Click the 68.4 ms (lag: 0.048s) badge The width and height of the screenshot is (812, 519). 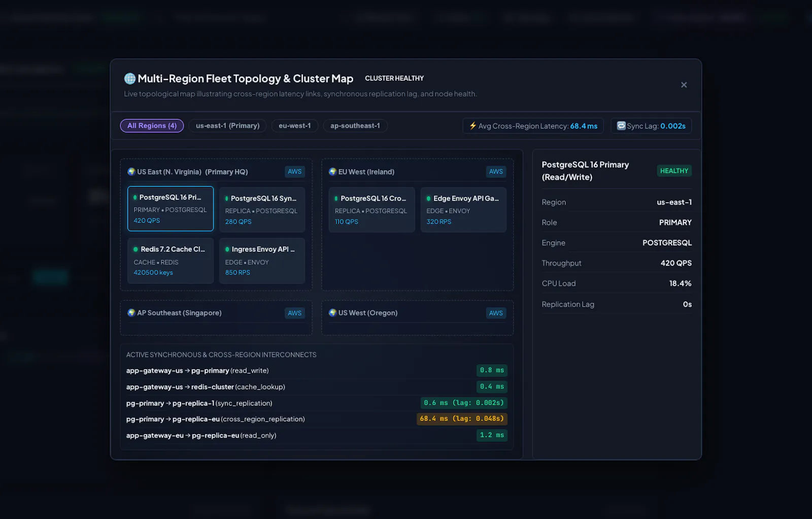pyautogui.click(x=462, y=419)
